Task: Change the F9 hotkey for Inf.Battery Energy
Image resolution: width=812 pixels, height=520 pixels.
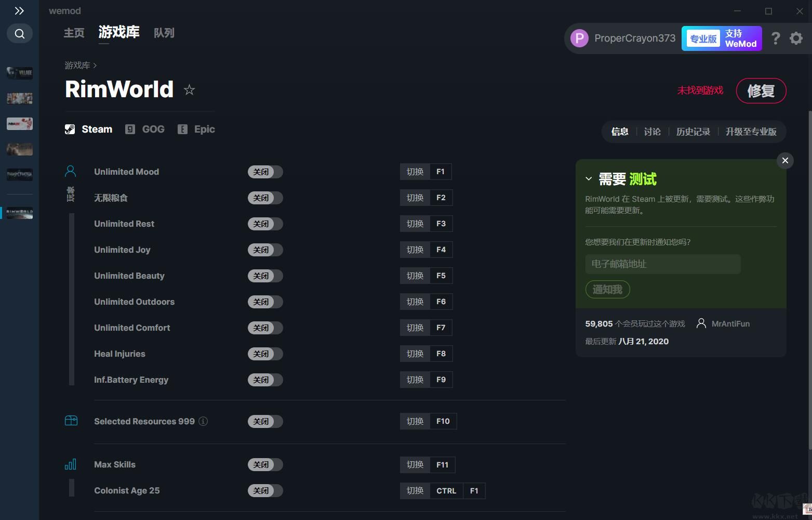Action: [441, 380]
